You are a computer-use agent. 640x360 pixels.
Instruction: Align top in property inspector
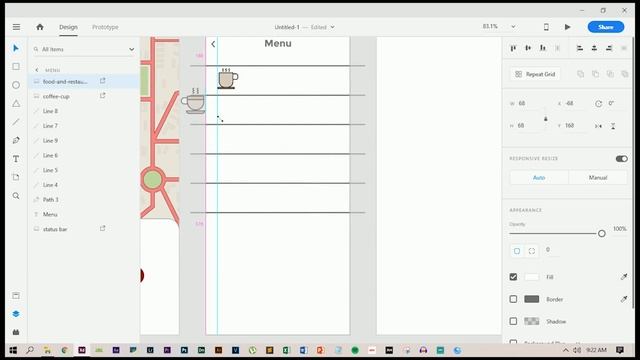pos(513,48)
